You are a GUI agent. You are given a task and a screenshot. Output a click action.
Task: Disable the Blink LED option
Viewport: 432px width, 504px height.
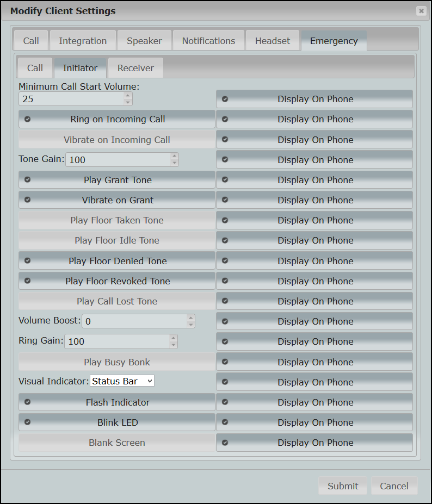tap(117, 422)
